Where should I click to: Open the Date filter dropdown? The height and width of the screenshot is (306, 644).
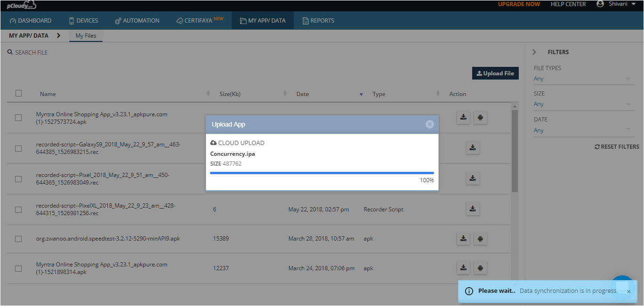[x=584, y=130]
